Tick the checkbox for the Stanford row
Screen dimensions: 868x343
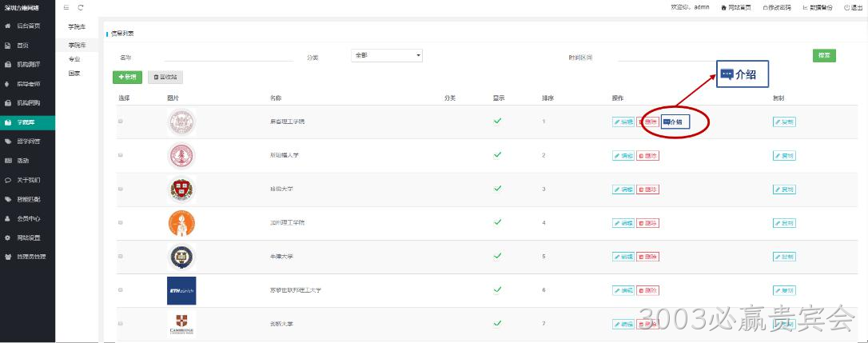click(121, 155)
